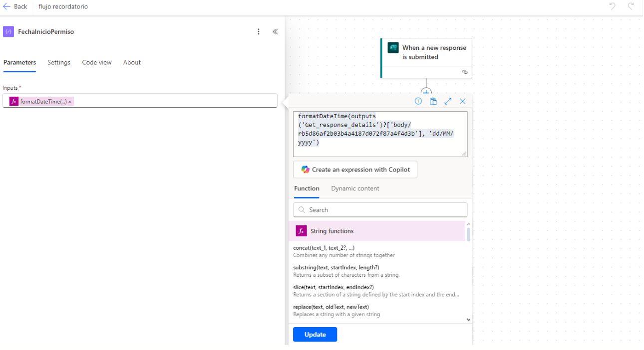Click the Undo arrow icon

[613, 6]
